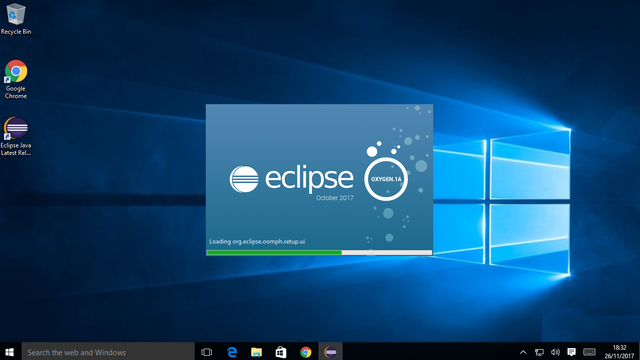Show hidden system tray icons
Screen dimensions: 640x360
tap(523, 352)
